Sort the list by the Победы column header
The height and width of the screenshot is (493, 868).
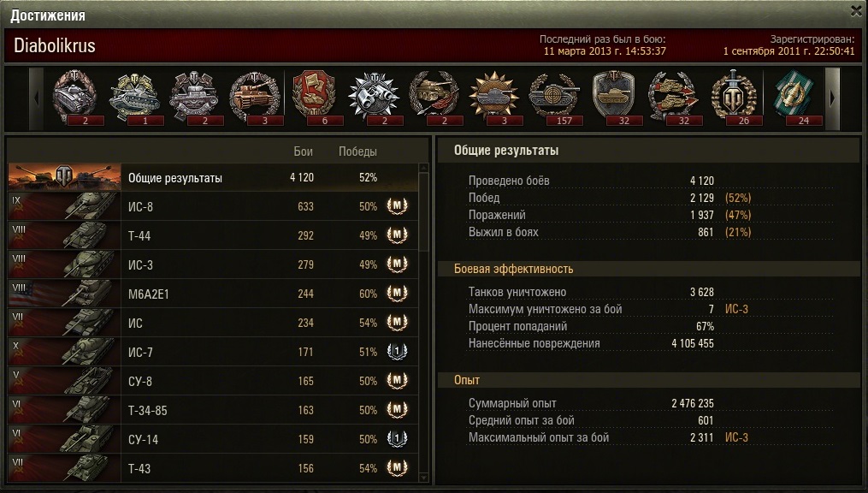tap(357, 151)
